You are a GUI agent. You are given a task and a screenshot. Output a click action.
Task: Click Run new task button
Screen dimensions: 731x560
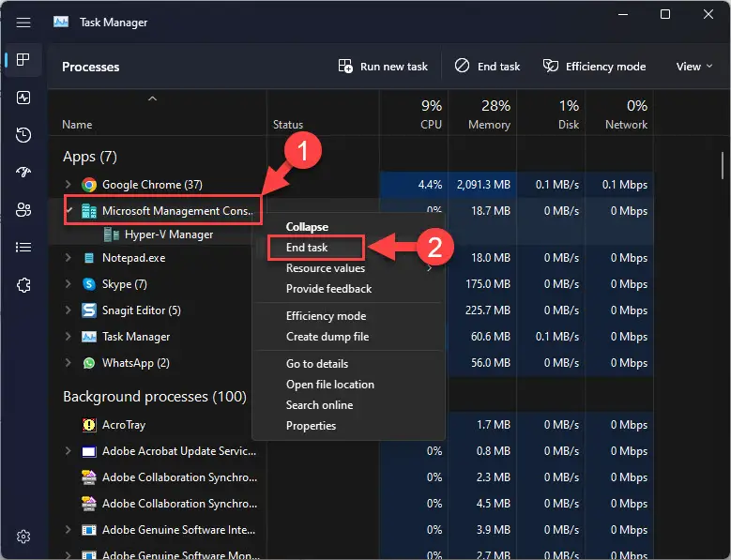click(383, 67)
